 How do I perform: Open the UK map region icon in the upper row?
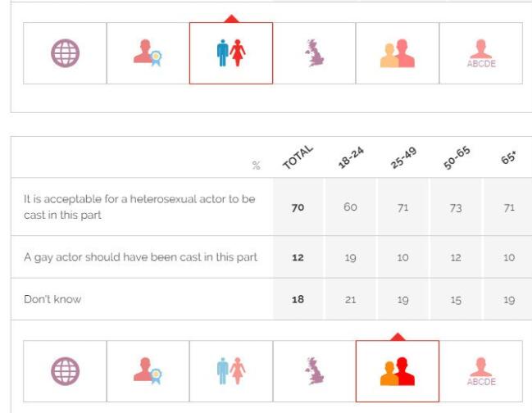[315, 53]
